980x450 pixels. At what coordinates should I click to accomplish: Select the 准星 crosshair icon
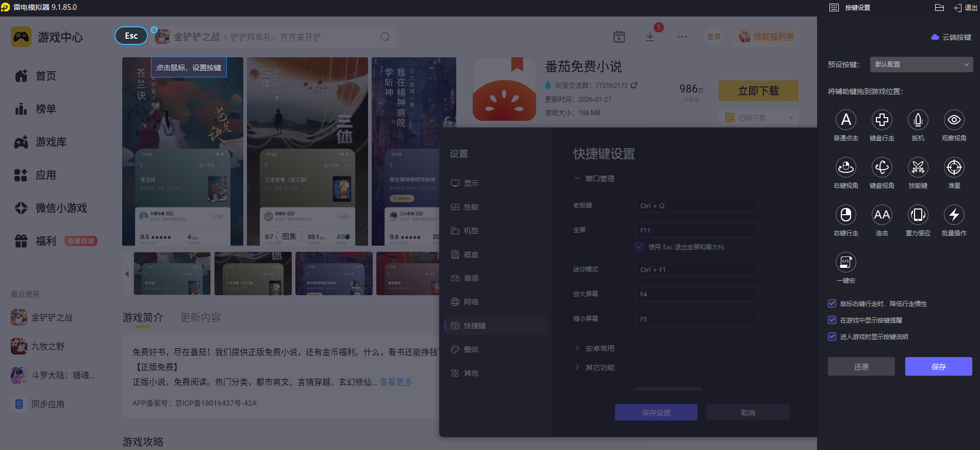click(x=954, y=168)
